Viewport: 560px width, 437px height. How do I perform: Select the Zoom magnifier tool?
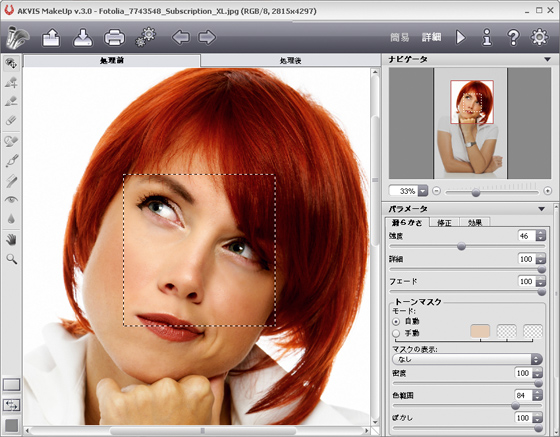click(x=11, y=259)
